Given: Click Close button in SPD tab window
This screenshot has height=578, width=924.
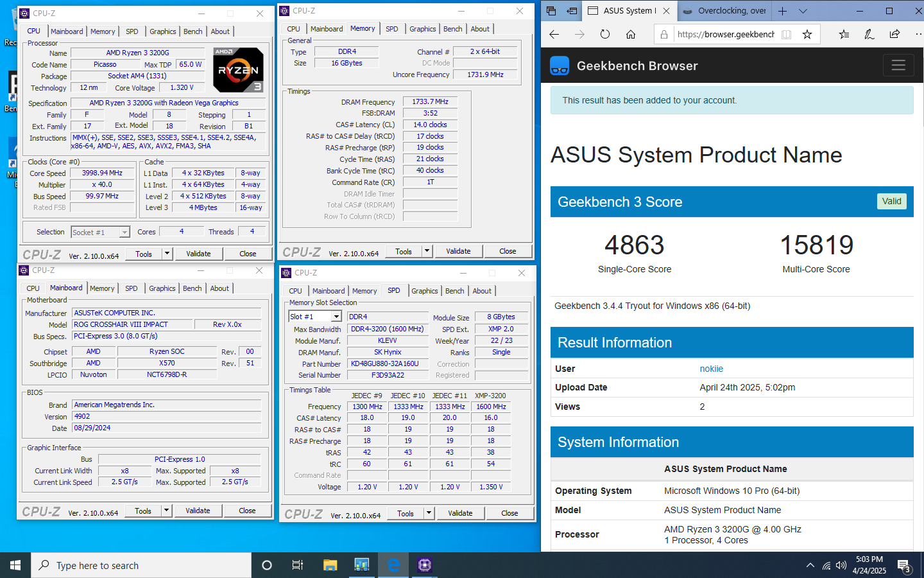Looking at the screenshot, I should tap(509, 513).
